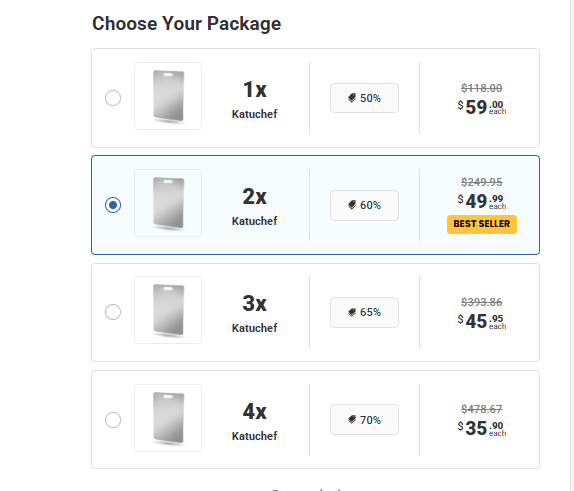
Task: Click the 4x Katuchef package label
Action: [255, 422]
